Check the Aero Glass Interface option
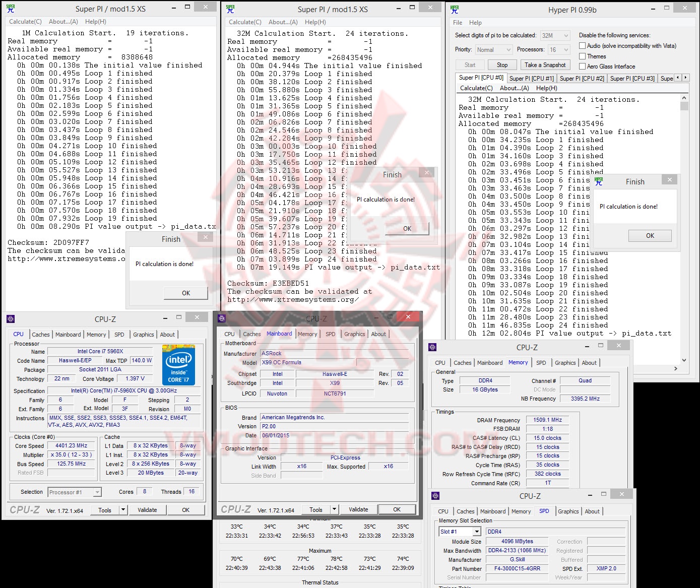 [582, 67]
